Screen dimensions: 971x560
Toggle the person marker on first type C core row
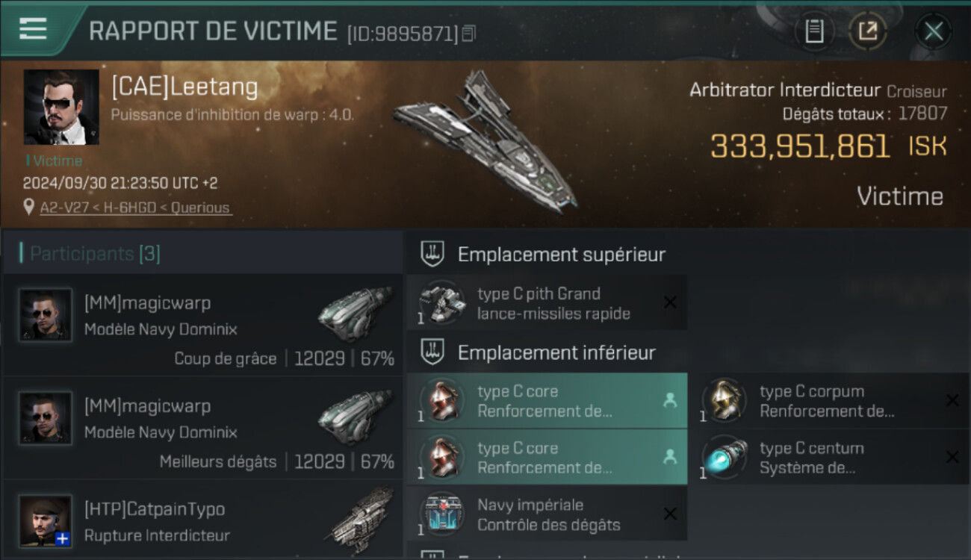click(670, 401)
